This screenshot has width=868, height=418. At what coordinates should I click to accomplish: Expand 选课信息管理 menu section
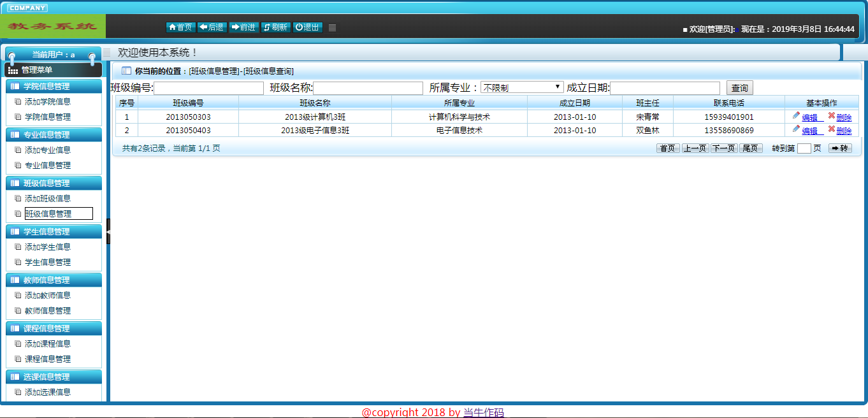point(54,377)
